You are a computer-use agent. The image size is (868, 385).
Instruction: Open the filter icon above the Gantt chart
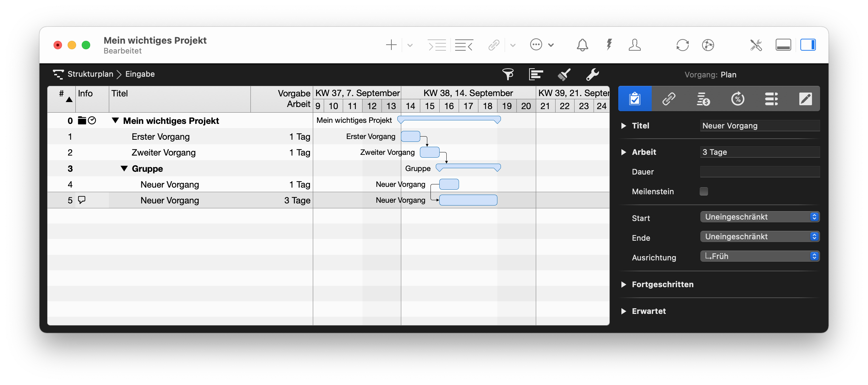coord(508,74)
